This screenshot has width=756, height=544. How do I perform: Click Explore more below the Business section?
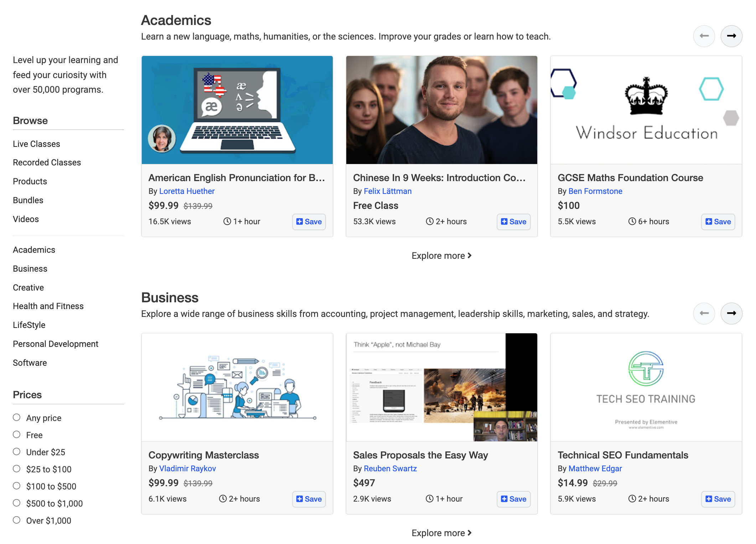(x=441, y=533)
